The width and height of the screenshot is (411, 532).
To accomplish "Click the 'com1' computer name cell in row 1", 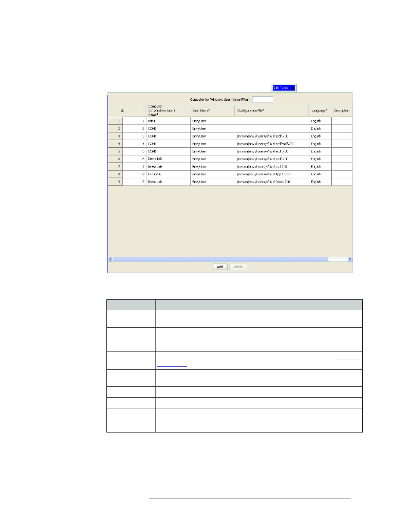I will point(168,121).
